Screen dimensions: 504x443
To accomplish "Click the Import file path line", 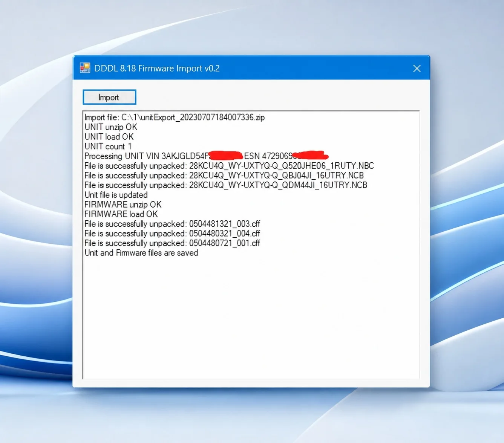I will pyautogui.click(x=175, y=118).
